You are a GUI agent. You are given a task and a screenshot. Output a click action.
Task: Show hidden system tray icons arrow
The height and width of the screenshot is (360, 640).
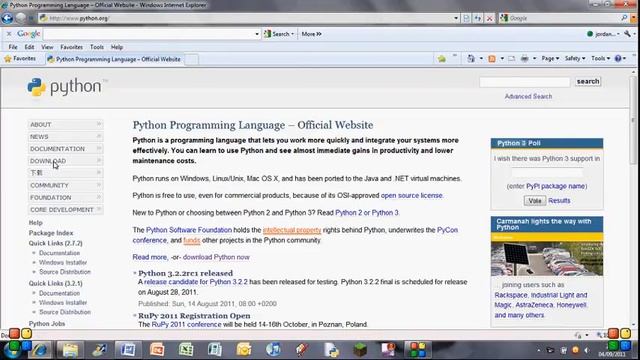point(538,350)
